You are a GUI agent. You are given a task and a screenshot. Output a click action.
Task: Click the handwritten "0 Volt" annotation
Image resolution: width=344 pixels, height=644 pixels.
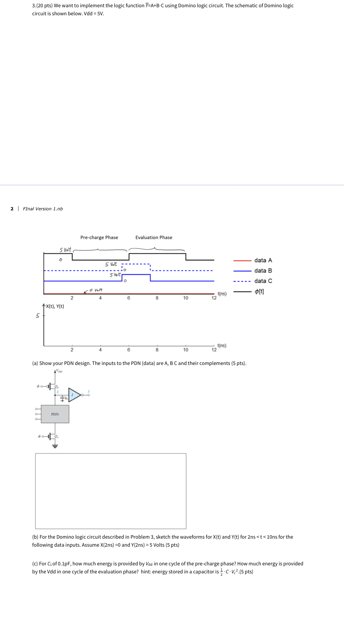coord(96,291)
